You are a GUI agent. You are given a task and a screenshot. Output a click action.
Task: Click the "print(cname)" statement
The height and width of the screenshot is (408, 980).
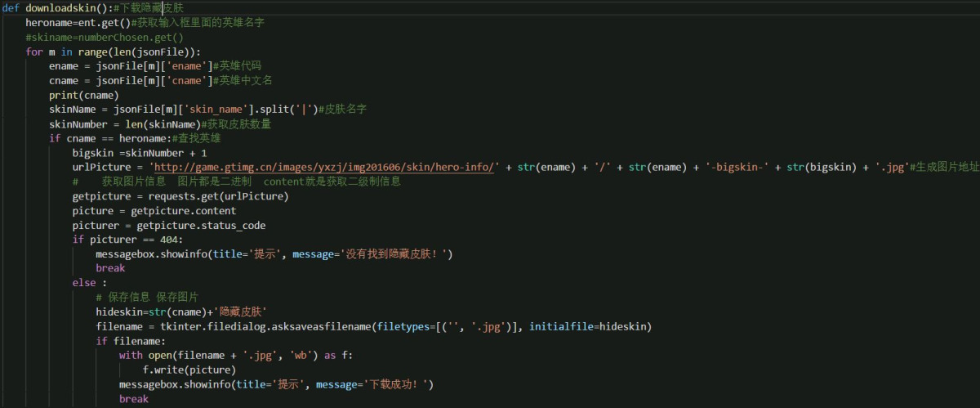coord(84,96)
